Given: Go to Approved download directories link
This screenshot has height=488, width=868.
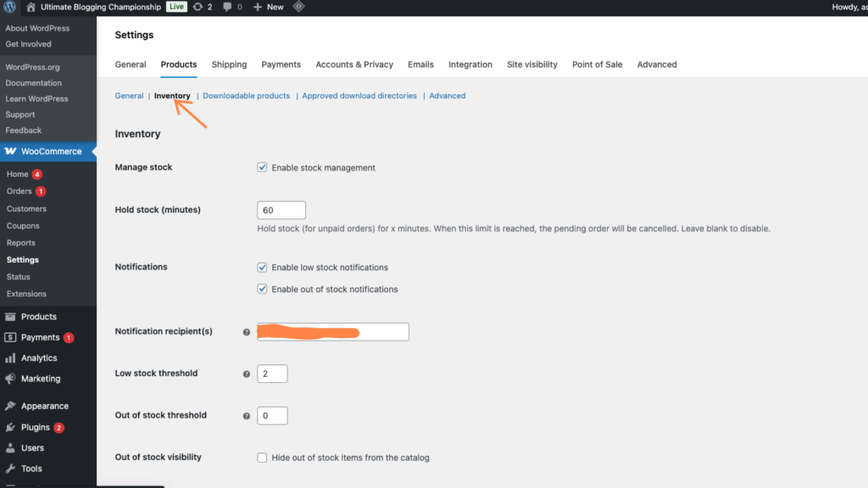Looking at the screenshot, I should [x=359, y=96].
